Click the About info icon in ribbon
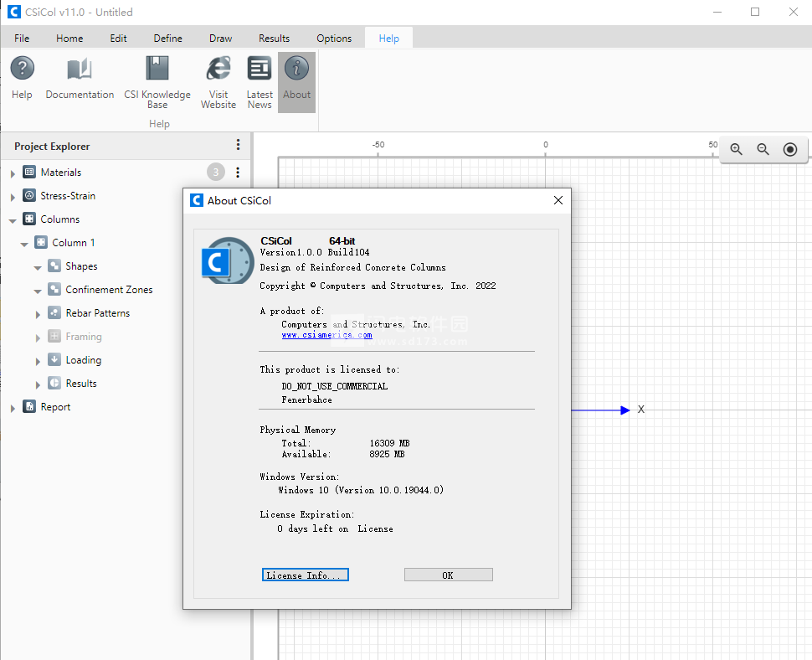Viewport: 812px width, 660px height. point(296,69)
